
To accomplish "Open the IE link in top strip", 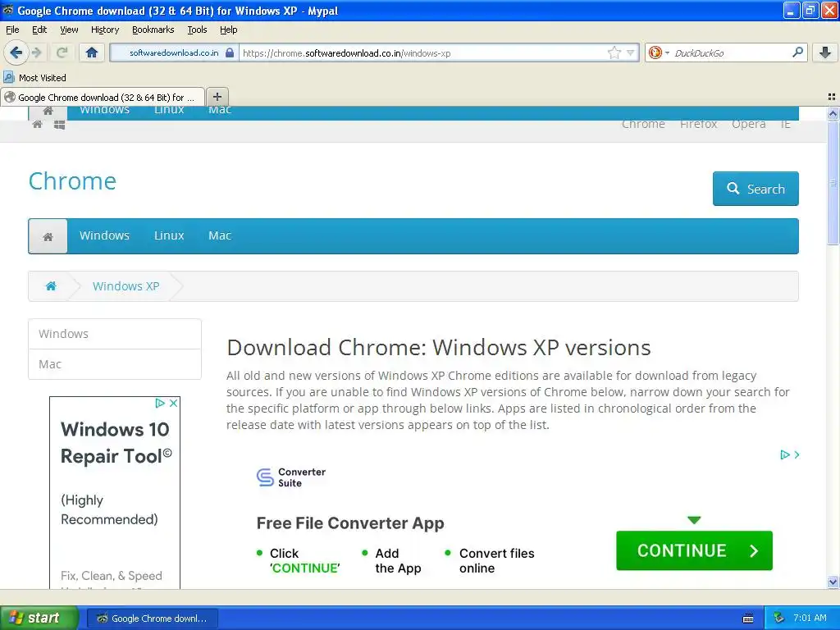I will [785, 124].
